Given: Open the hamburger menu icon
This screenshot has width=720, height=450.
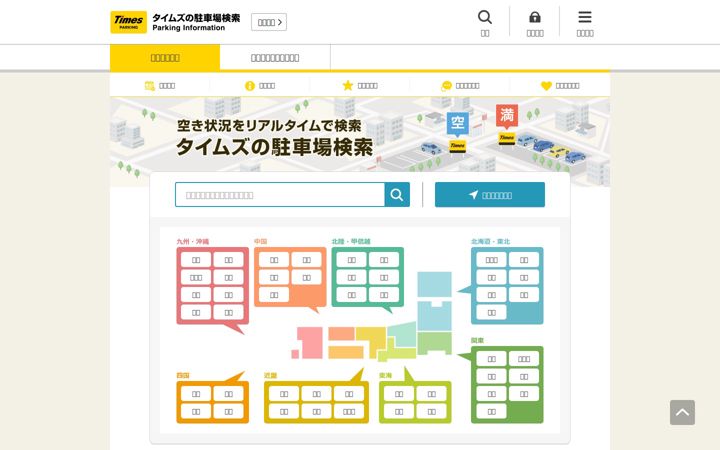Looking at the screenshot, I should coord(585,23).
